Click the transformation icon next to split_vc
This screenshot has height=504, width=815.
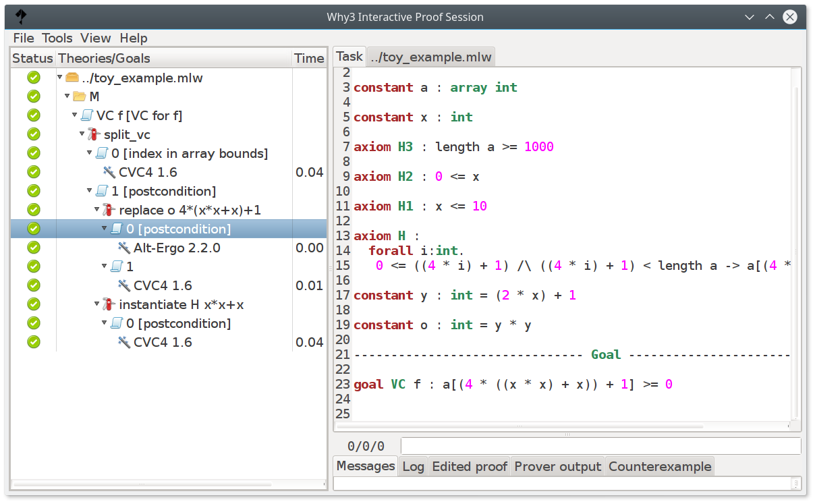coord(94,134)
